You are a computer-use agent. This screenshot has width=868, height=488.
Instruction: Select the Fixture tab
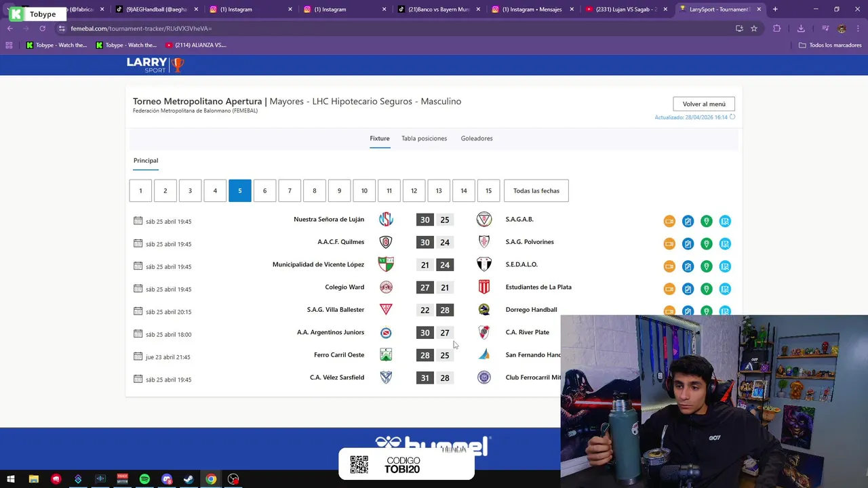(x=380, y=138)
